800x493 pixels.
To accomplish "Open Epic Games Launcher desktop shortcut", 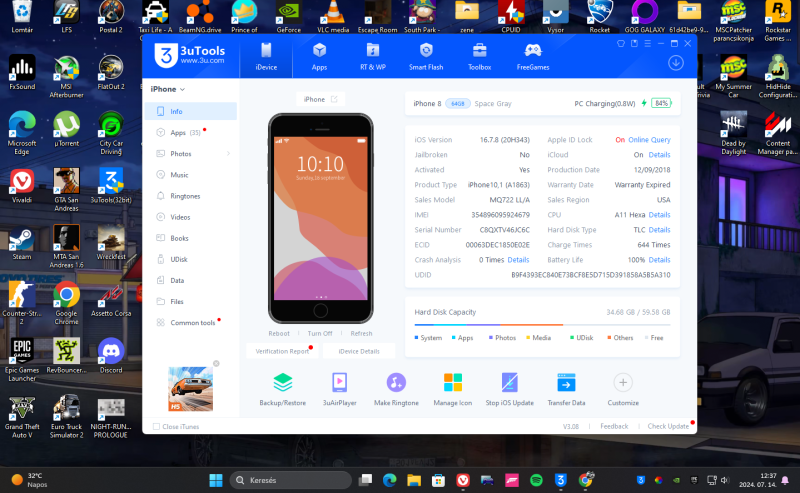I will point(22,360).
